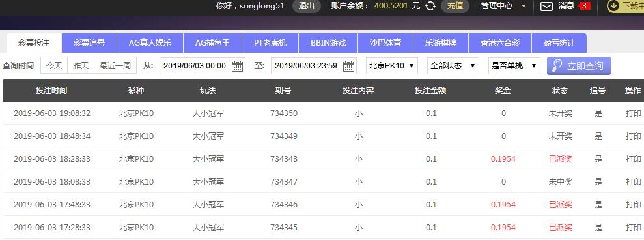Click 未开奖 status for period 734350
Image resolution: width=644 pixels, height=240 pixels.
(561, 113)
